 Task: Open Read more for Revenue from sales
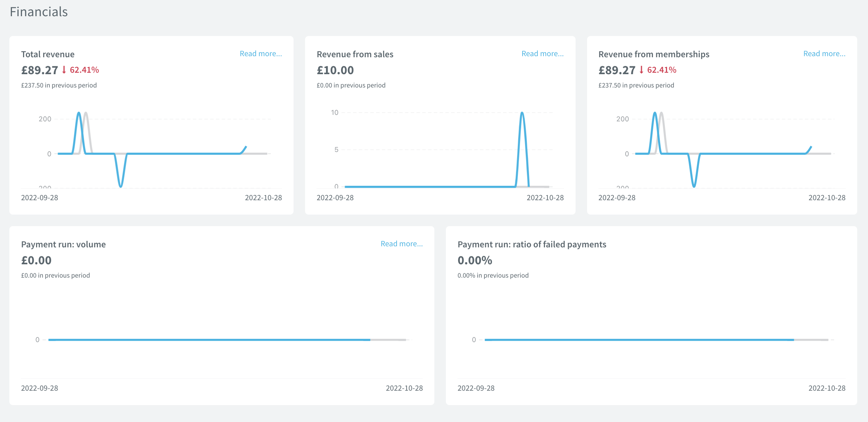(542, 54)
